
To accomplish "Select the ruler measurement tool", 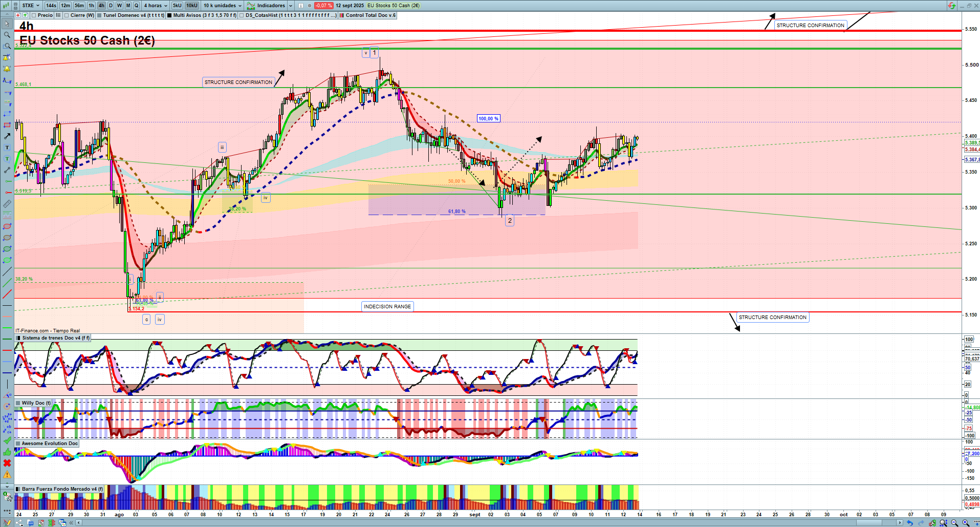I will (x=7, y=204).
